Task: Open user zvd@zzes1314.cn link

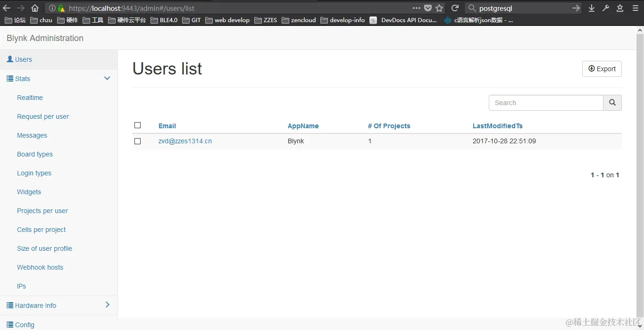Action: (185, 141)
